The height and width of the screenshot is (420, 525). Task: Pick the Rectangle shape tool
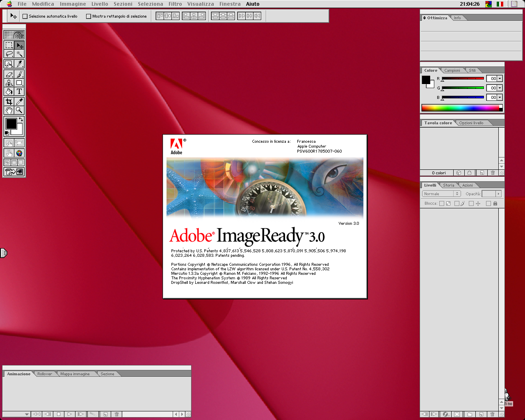(x=19, y=83)
